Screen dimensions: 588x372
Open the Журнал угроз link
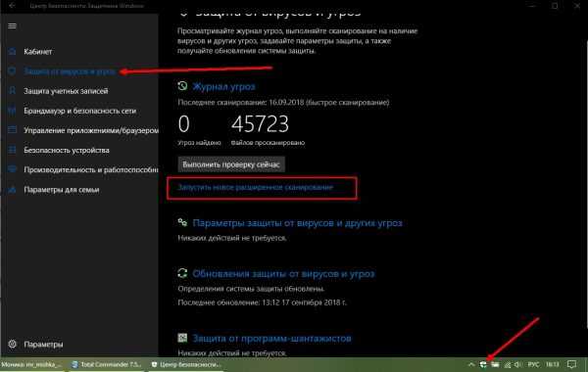coord(223,86)
